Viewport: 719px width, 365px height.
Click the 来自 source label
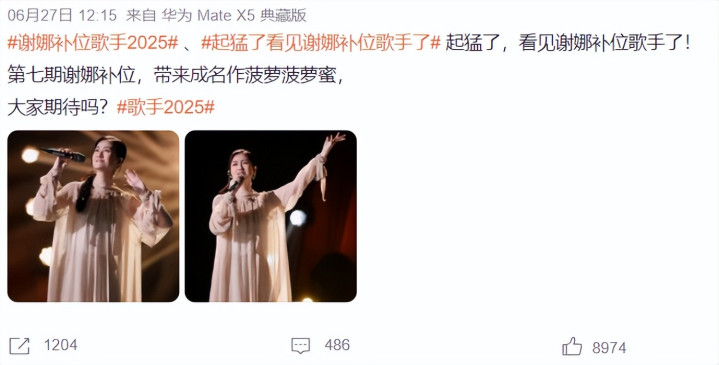pos(141,16)
